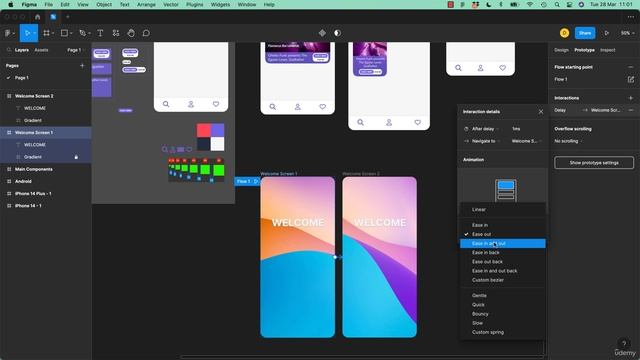The image size is (640, 360).
Task: Click the lock icon on Gradient layer
Action: point(76,157)
